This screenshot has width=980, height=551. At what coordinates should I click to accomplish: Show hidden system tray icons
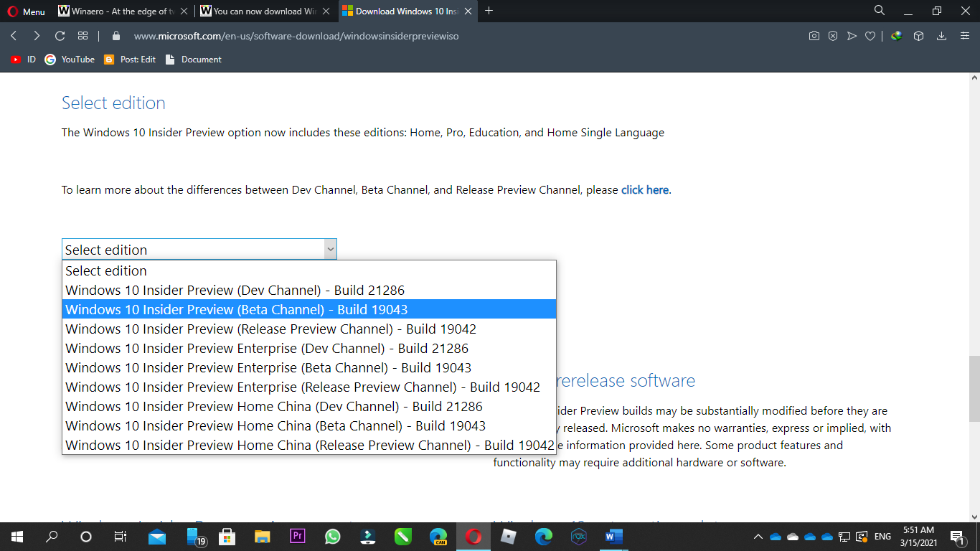(x=758, y=537)
